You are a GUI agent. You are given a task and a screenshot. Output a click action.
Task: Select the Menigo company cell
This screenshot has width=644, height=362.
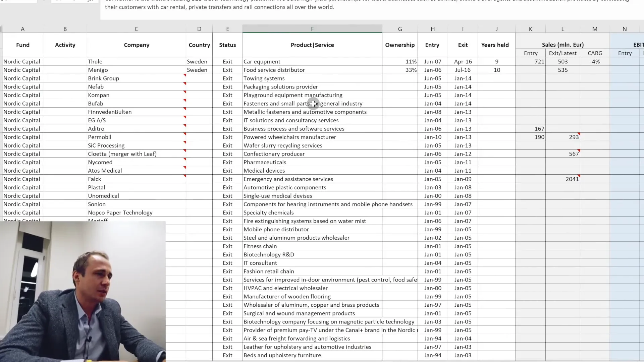coord(137,70)
